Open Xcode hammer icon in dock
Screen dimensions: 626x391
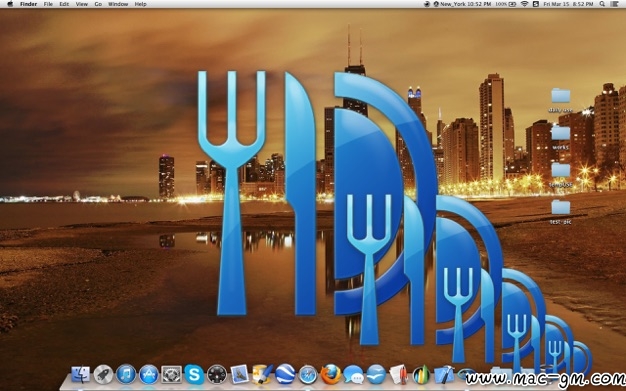(444, 375)
